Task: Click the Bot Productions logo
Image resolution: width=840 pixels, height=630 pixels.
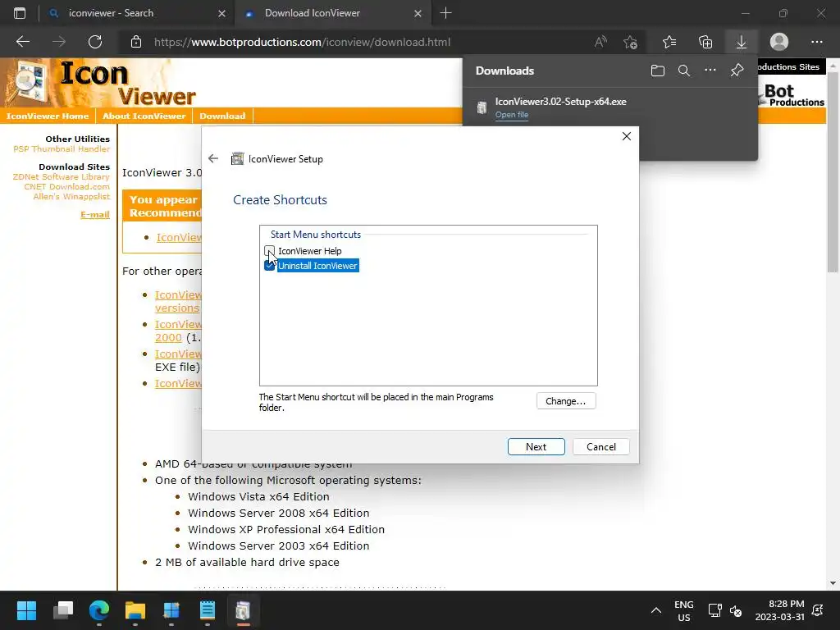Action: click(x=793, y=95)
